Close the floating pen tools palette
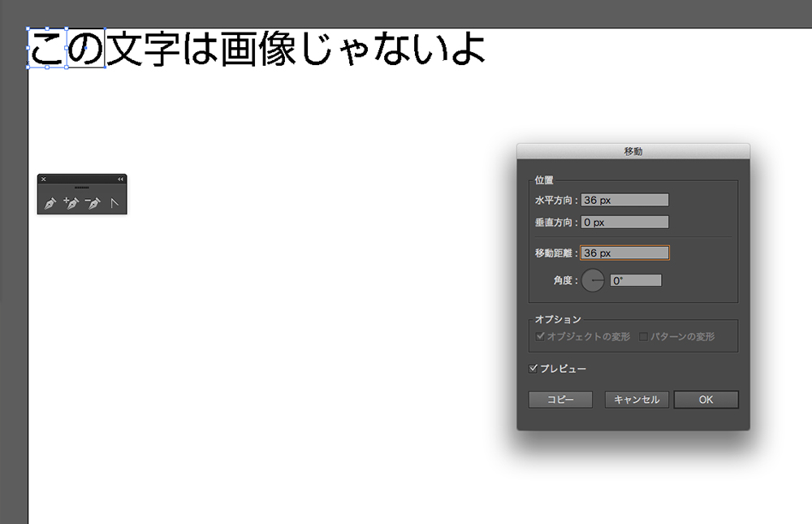 click(44, 179)
